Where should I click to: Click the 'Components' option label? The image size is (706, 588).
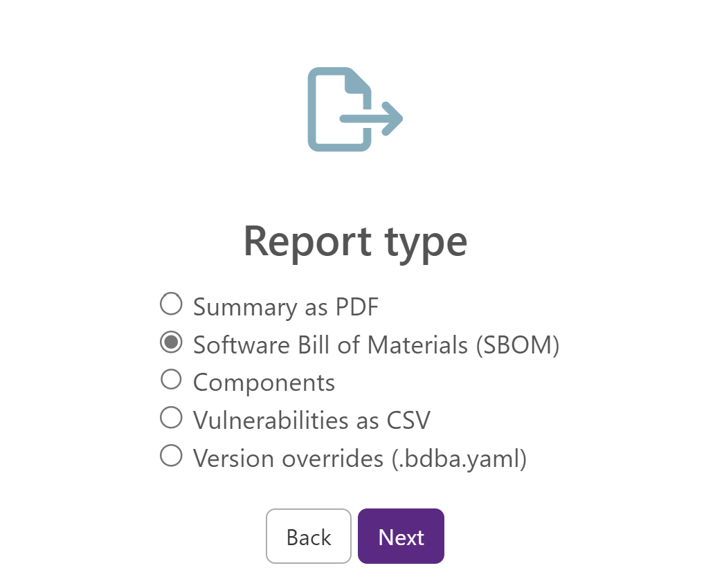coord(264,383)
